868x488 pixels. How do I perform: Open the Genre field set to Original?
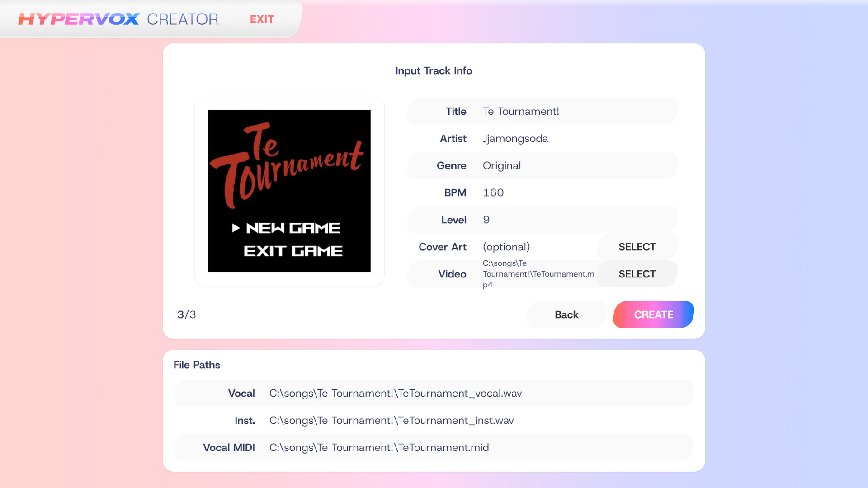542,165
